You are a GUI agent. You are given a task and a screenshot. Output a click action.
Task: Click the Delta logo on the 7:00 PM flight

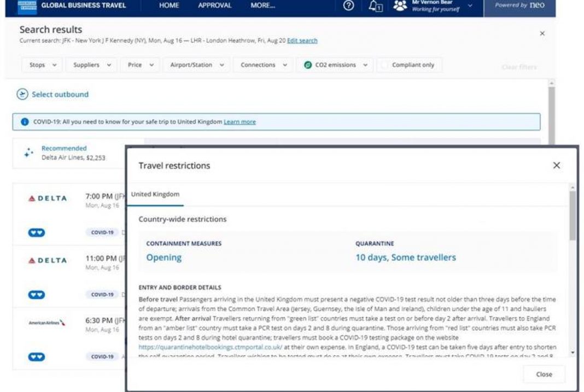[46, 198]
